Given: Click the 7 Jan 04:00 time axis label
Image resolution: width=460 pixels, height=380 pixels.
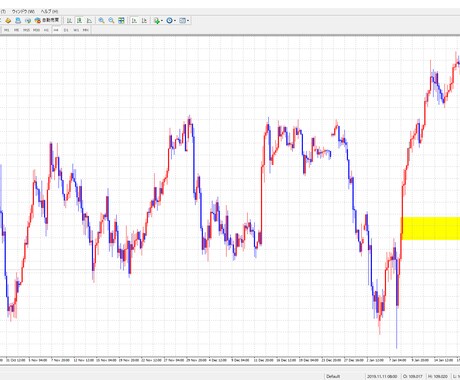Looking at the screenshot, I should coord(397,360).
